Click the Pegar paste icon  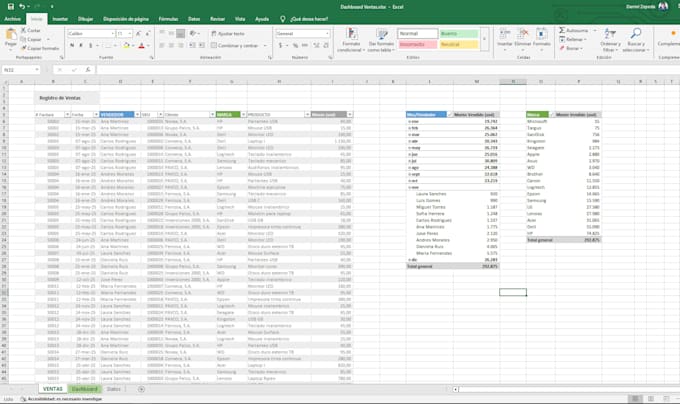point(11,37)
